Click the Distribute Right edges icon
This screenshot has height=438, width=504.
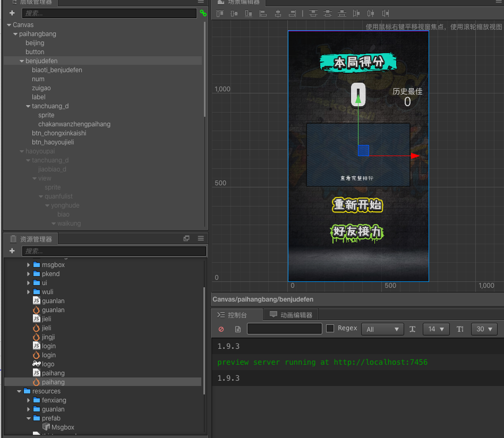point(386,13)
